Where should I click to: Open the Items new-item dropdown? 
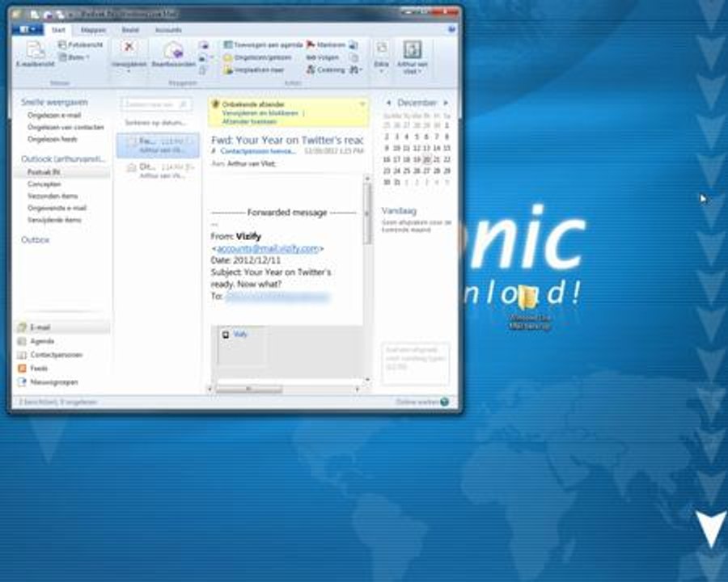tap(74, 57)
